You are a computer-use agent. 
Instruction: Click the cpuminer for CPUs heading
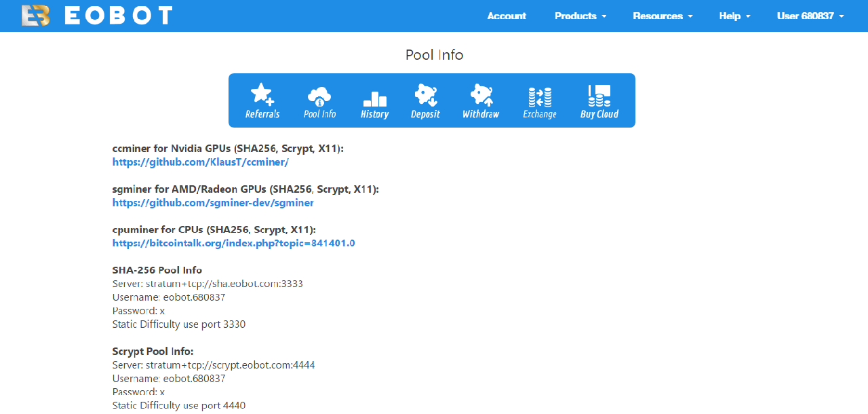[x=214, y=230]
